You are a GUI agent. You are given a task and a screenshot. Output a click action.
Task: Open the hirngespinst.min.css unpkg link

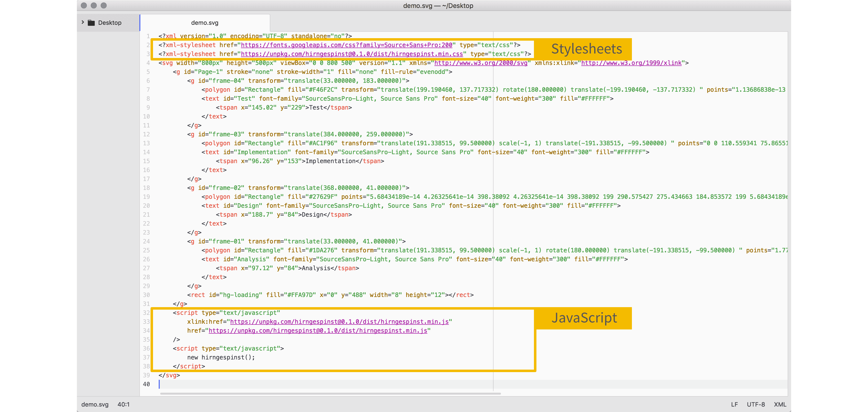pos(352,54)
